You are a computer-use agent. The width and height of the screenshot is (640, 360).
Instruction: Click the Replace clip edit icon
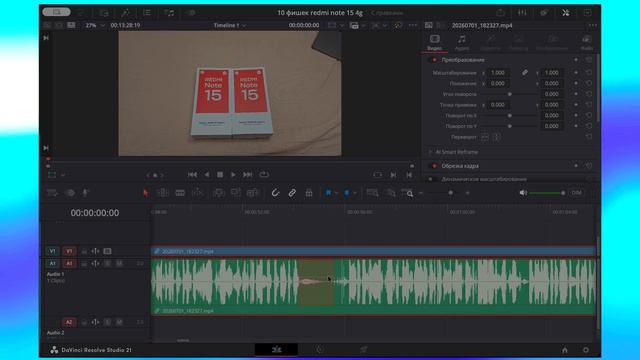pos(253,193)
